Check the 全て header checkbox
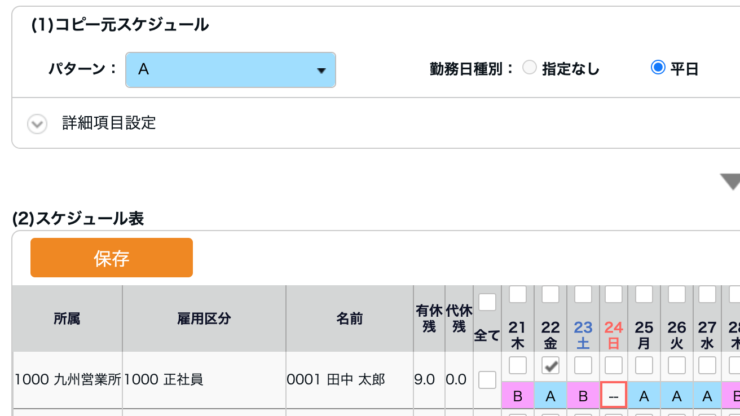740x416 pixels. click(487, 302)
